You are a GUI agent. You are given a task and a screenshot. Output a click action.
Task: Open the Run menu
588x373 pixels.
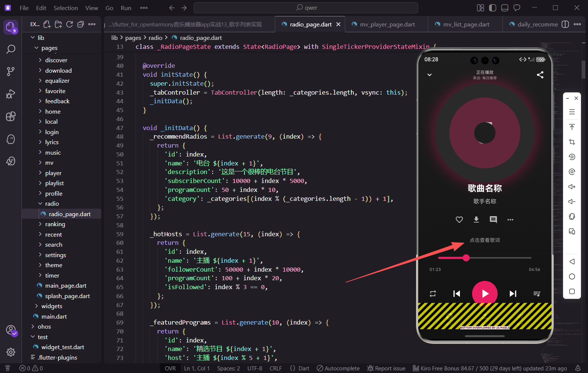(x=126, y=8)
